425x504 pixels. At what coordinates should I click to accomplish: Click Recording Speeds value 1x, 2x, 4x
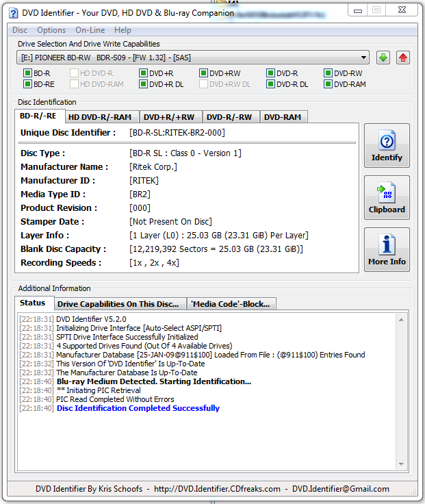[154, 263]
